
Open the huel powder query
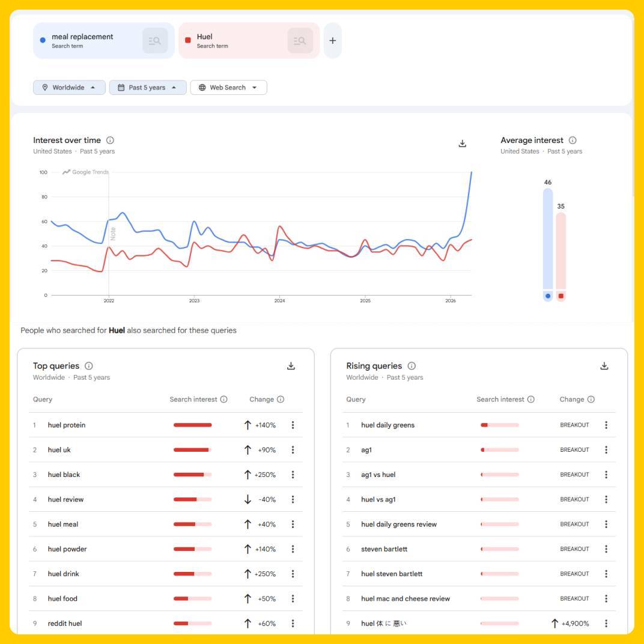(x=67, y=549)
